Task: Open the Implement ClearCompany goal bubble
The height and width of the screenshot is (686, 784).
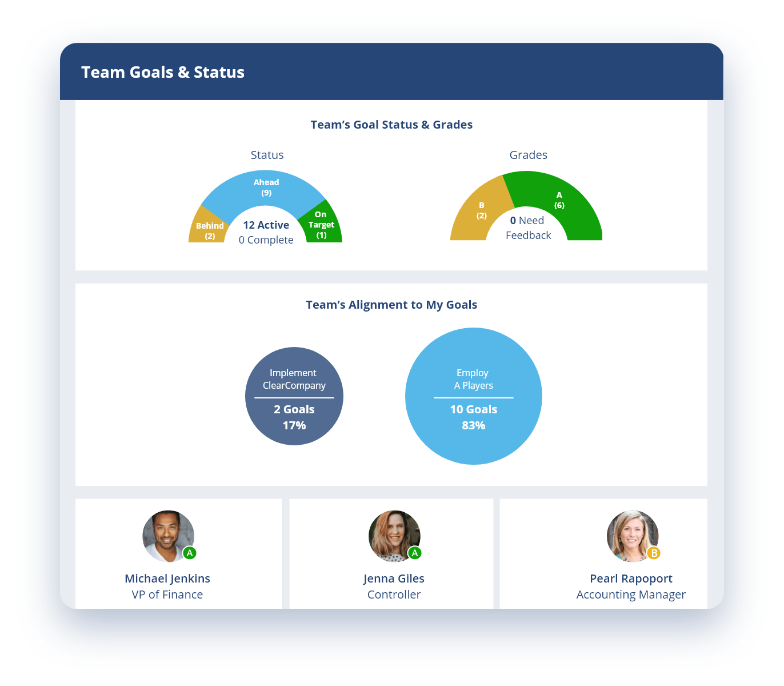Action: 294,396
